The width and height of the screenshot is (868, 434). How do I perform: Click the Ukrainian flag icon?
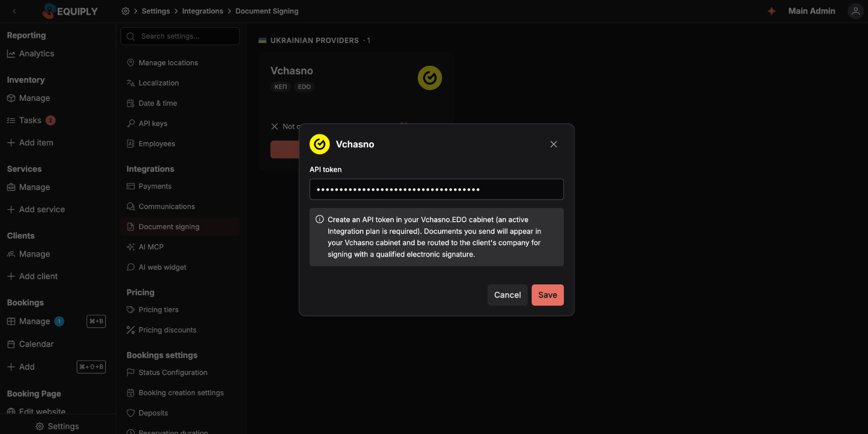[x=263, y=41]
